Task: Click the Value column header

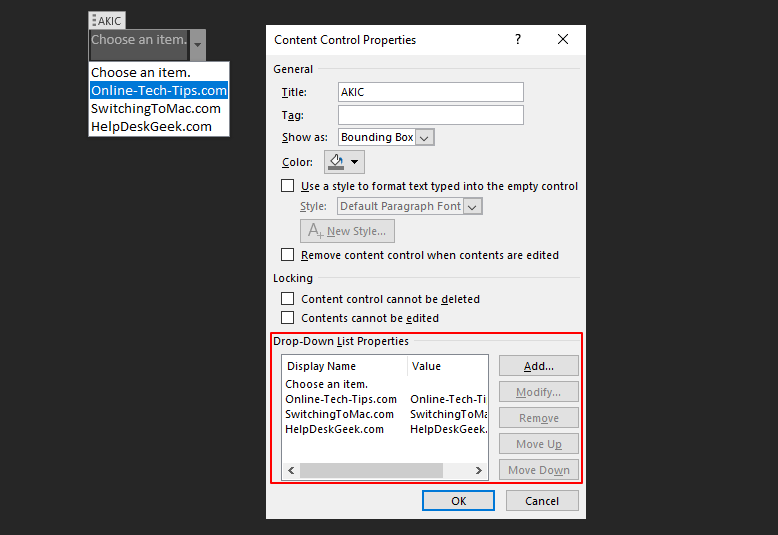Action: click(x=447, y=366)
